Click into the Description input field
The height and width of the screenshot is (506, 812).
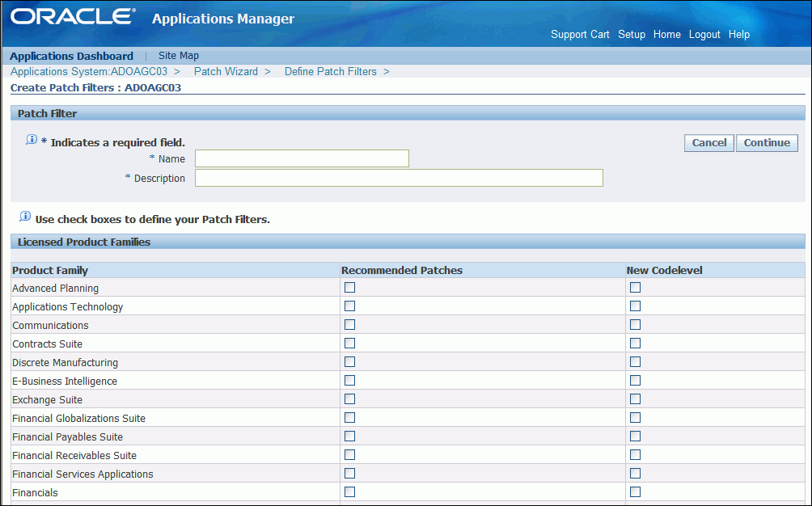click(x=399, y=178)
